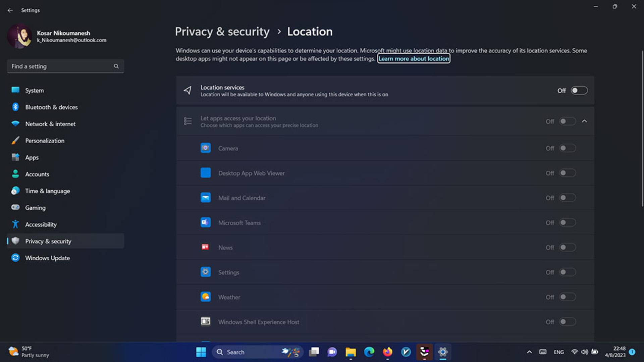Collapse the app location list chevron
This screenshot has width=644, height=362.
click(584, 121)
